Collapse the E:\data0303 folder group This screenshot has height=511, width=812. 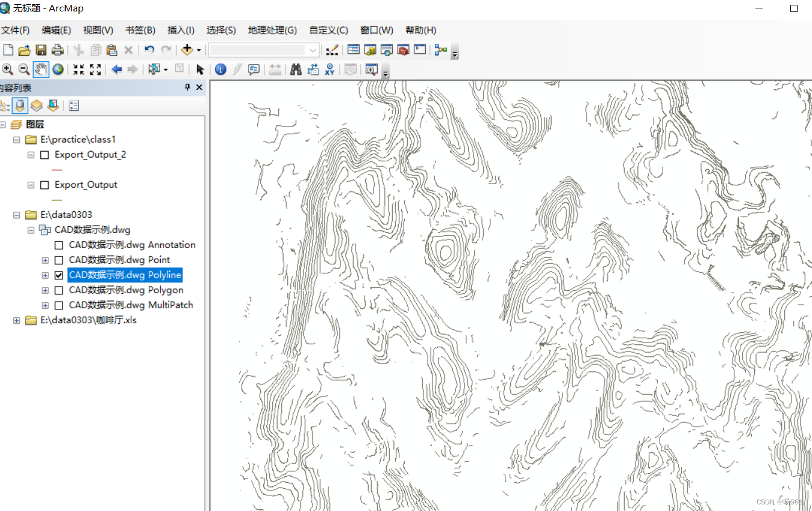coord(16,215)
